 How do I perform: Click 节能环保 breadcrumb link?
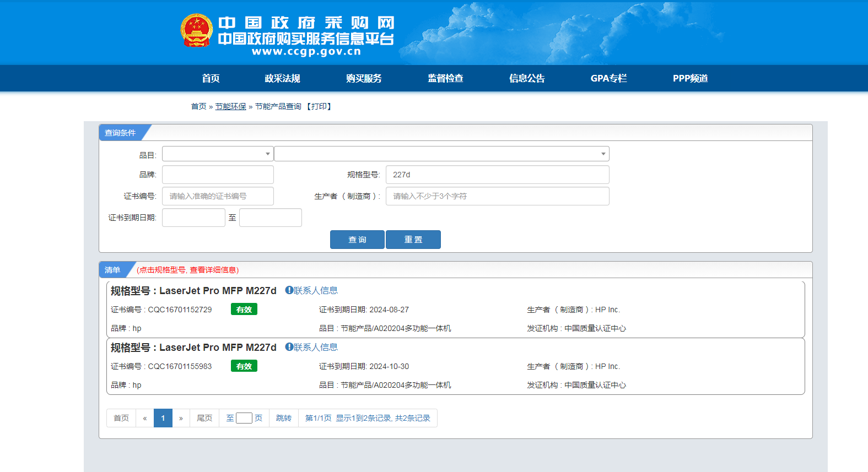[230, 106]
